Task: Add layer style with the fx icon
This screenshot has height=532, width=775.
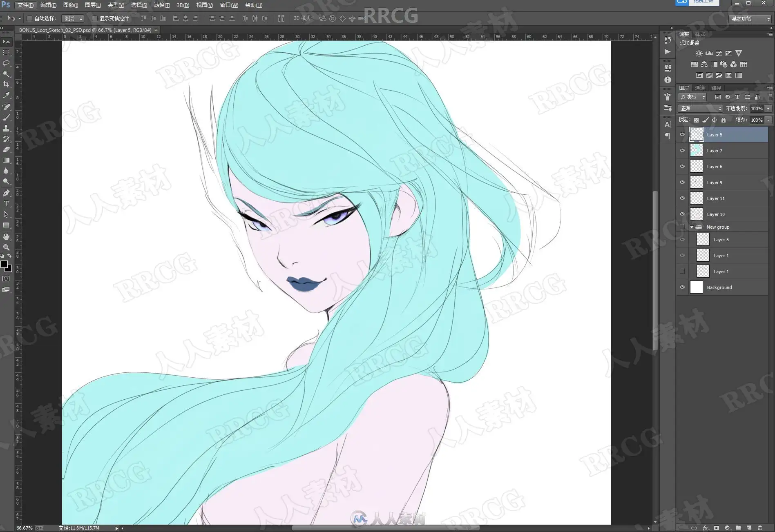Action: (705, 528)
